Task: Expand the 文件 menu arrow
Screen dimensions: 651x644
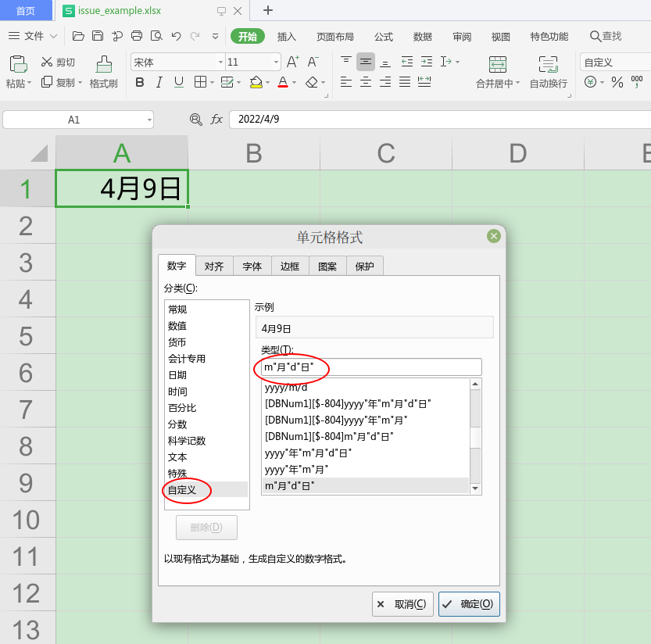Action: coord(54,36)
